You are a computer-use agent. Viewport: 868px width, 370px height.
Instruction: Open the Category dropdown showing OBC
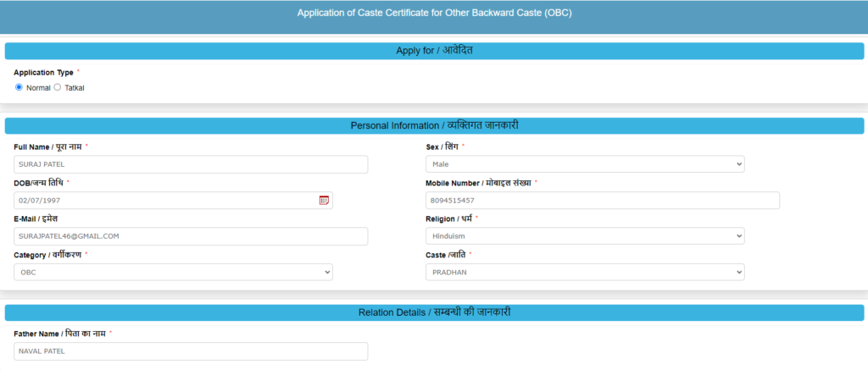click(x=173, y=272)
